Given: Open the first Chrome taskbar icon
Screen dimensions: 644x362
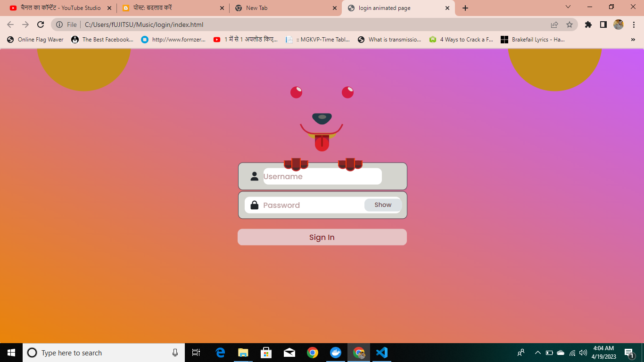Looking at the screenshot, I should click(313, 353).
